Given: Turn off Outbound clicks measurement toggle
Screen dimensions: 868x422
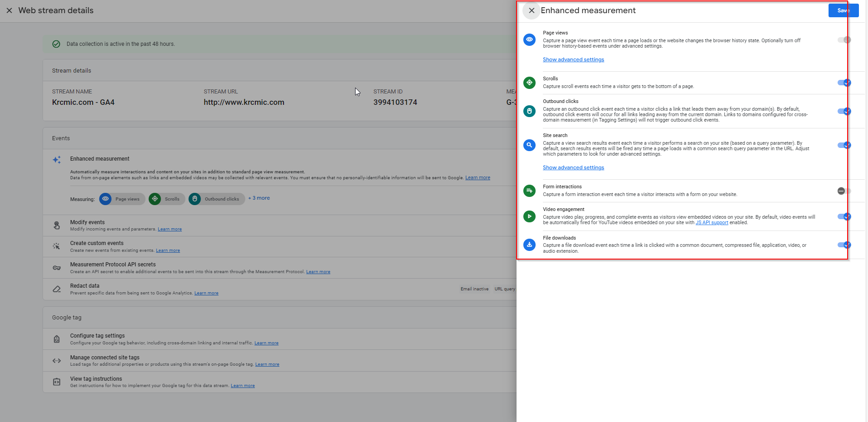Looking at the screenshot, I should 844,111.
